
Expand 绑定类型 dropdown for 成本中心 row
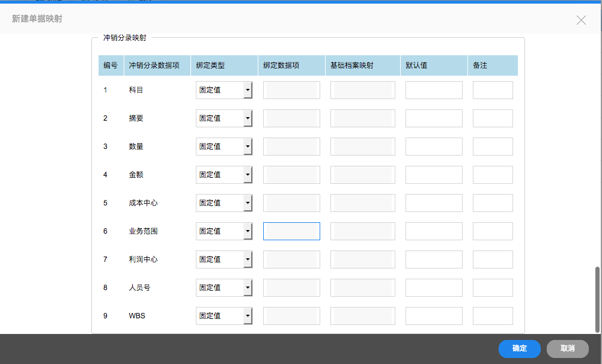224,203
